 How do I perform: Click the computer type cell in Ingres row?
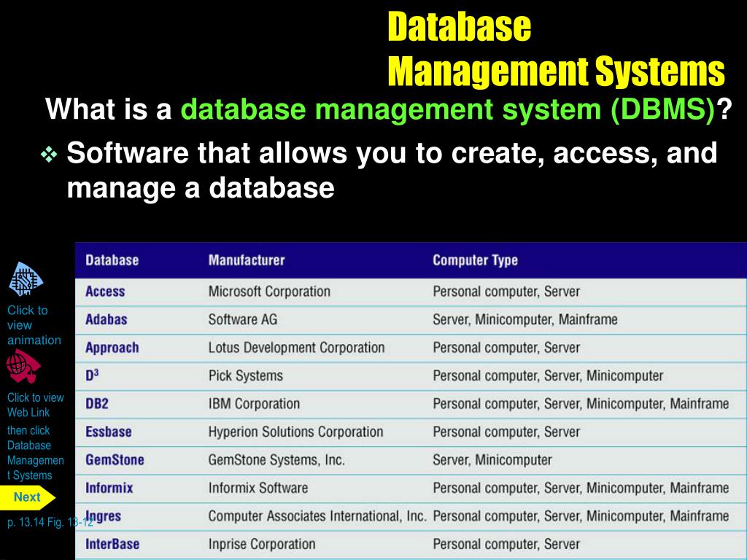click(x=581, y=516)
